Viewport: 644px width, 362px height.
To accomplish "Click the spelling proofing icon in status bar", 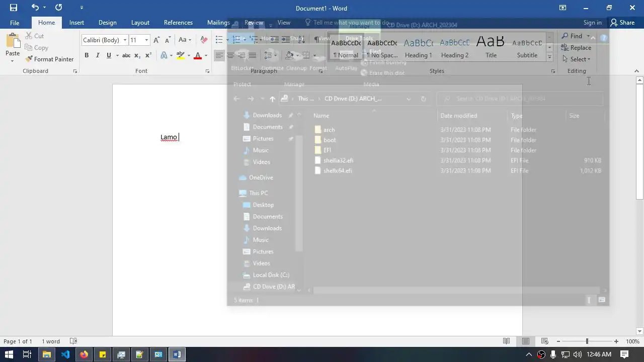I will pos(73,341).
